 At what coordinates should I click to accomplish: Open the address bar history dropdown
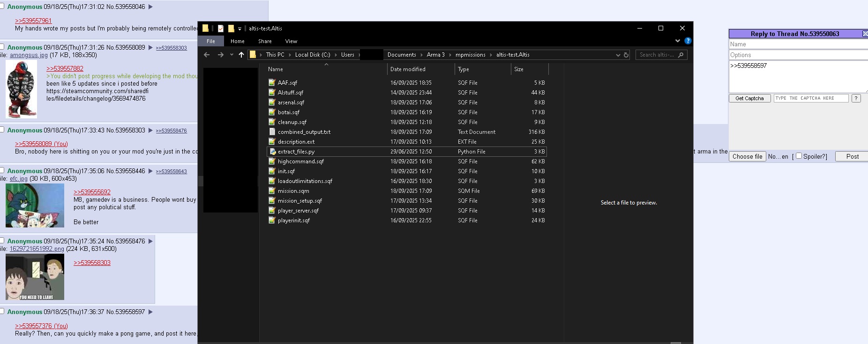(618, 55)
